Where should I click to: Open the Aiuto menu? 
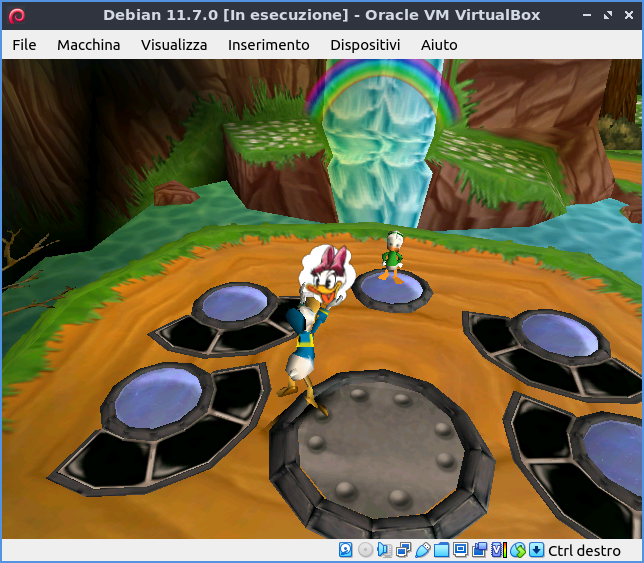(x=439, y=45)
